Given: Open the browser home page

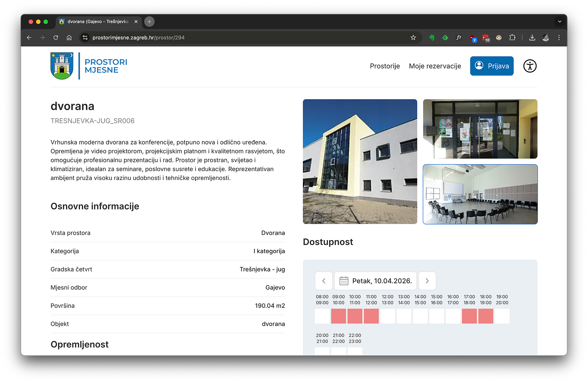Looking at the screenshot, I should [69, 38].
